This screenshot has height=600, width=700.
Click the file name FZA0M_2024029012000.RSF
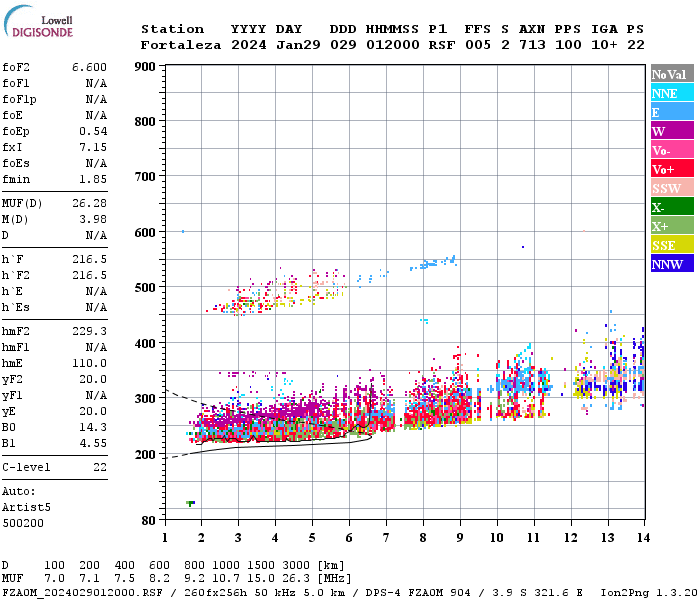82,593
